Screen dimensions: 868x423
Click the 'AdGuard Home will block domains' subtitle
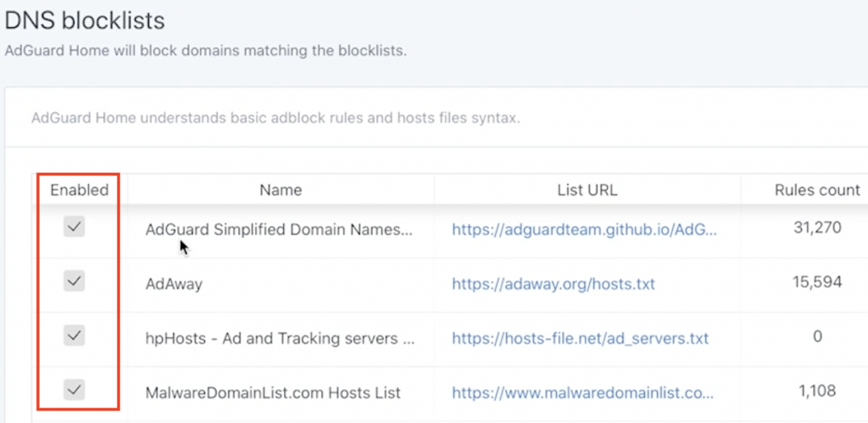(205, 52)
